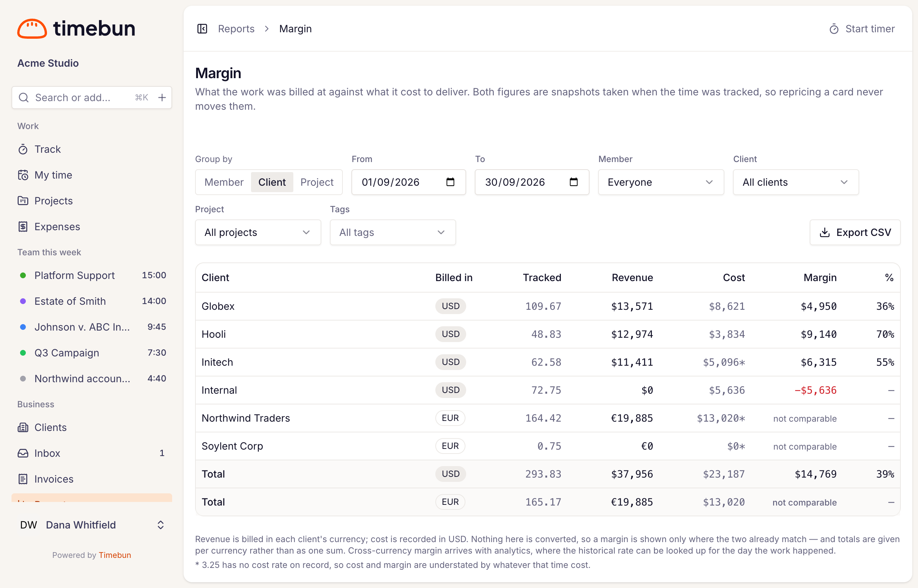Open the To date calendar picker icon
Screen dimensions: 918x588
pos(573,182)
